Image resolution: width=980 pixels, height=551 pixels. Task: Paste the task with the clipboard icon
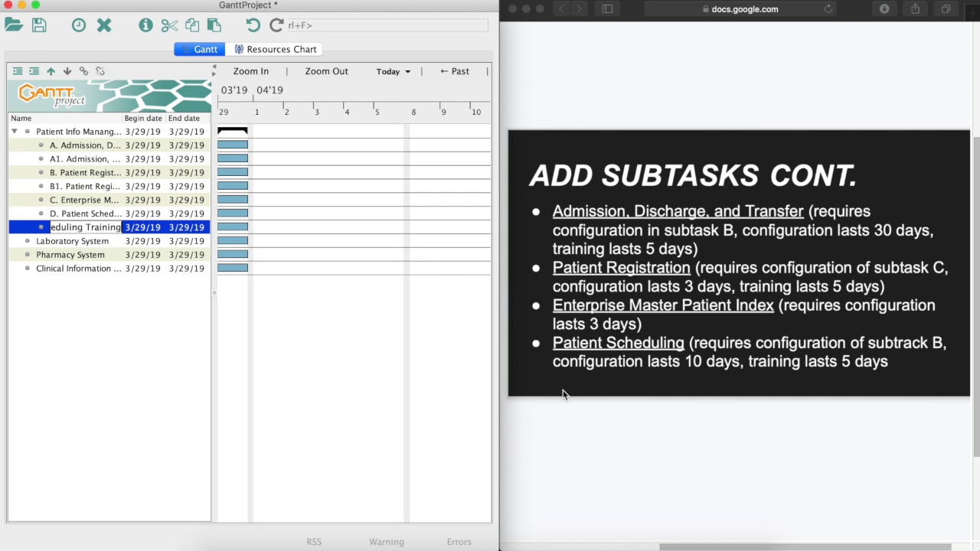[214, 25]
